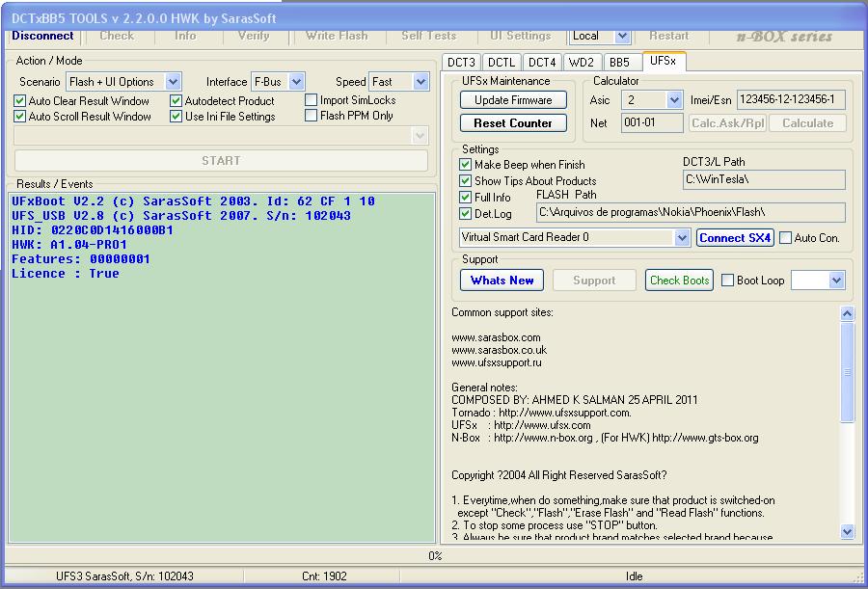Click the Restart toolbar button
868x589 pixels.
tap(668, 36)
